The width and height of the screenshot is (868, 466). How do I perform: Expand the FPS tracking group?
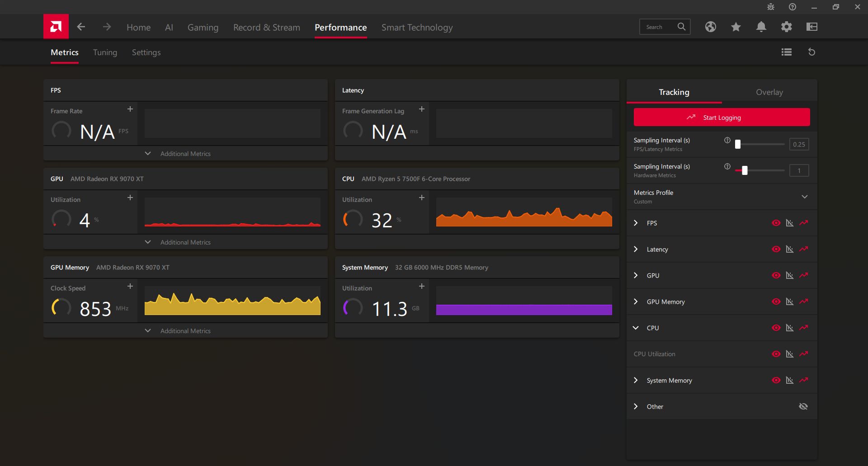pyautogui.click(x=636, y=223)
